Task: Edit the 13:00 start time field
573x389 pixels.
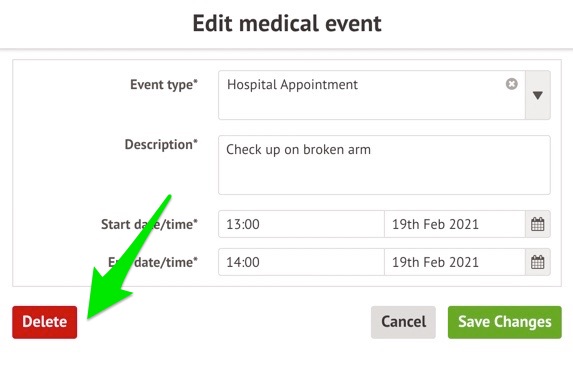Action: [x=301, y=224]
